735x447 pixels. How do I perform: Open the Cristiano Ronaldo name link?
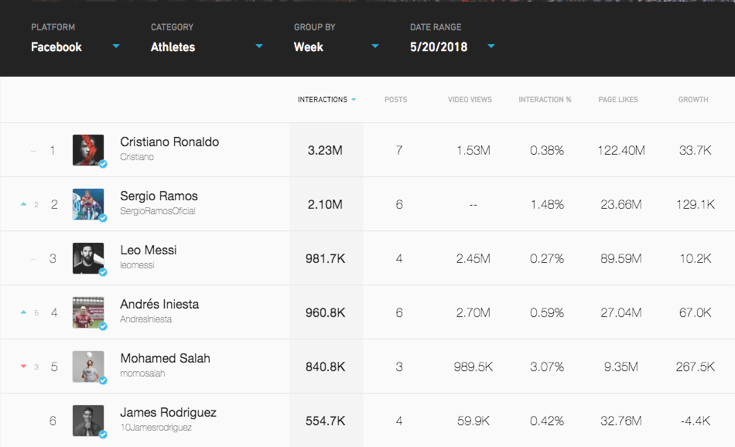pos(169,142)
